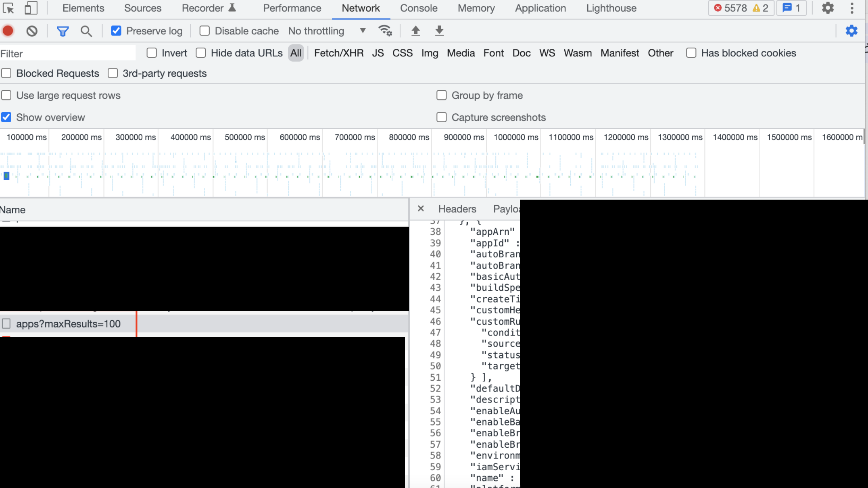This screenshot has height=488, width=868.
Task: Open the Headers tab in request details
Action: click(457, 209)
